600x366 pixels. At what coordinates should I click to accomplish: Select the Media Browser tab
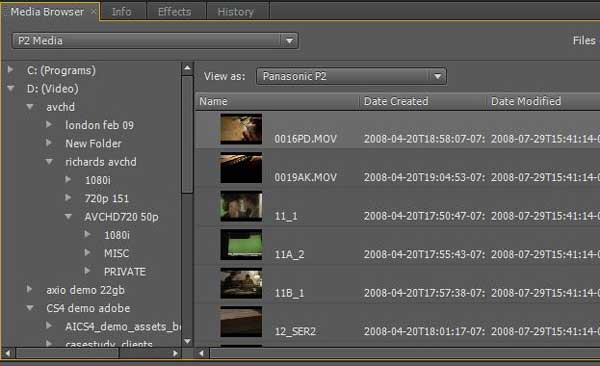(x=47, y=12)
